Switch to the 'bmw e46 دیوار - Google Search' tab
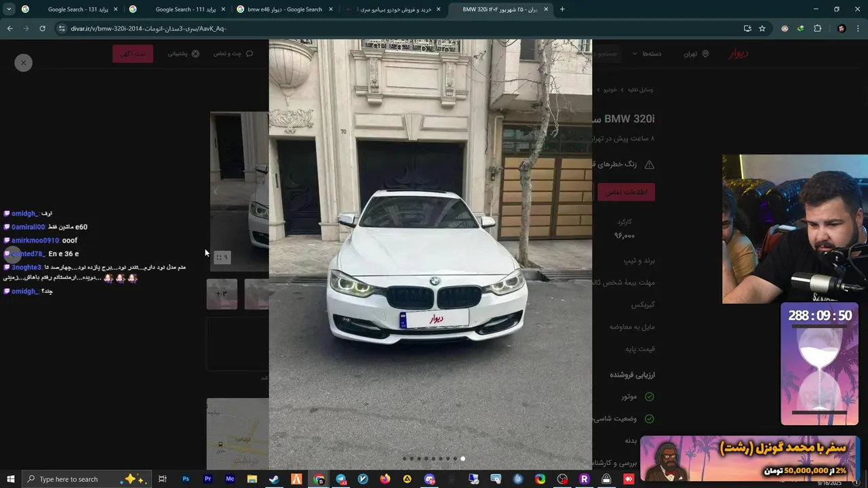 tap(285, 9)
